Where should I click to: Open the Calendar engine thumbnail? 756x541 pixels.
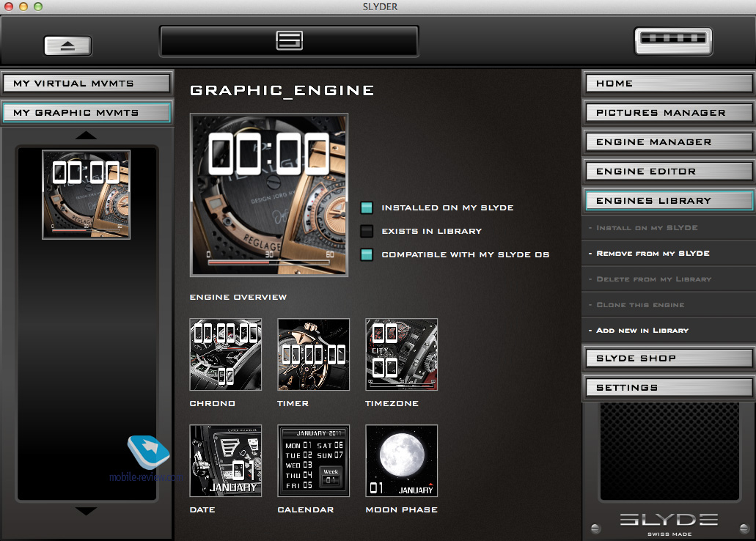click(x=313, y=461)
